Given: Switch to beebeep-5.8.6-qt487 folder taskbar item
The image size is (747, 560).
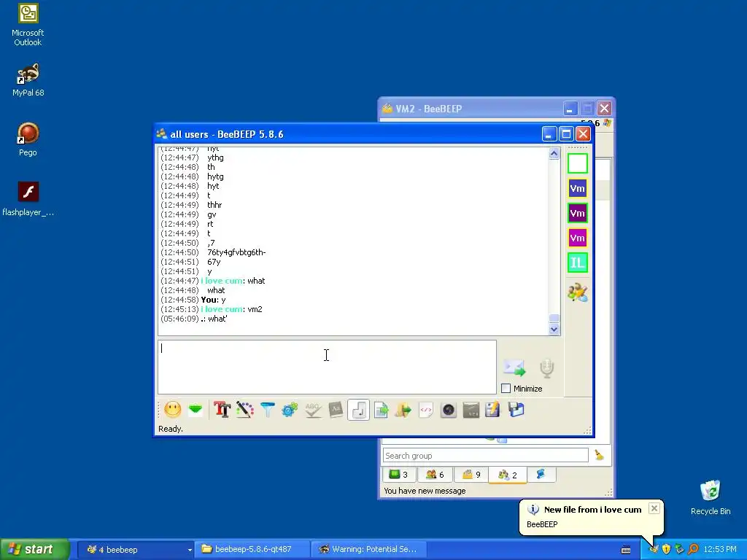Looking at the screenshot, I should (x=252, y=549).
